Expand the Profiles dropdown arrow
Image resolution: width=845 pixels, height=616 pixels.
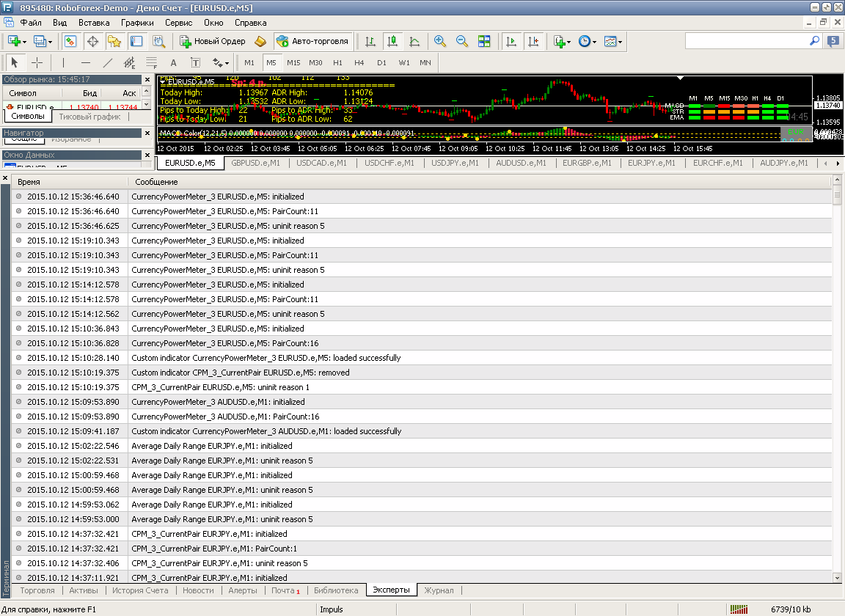(x=50, y=42)
